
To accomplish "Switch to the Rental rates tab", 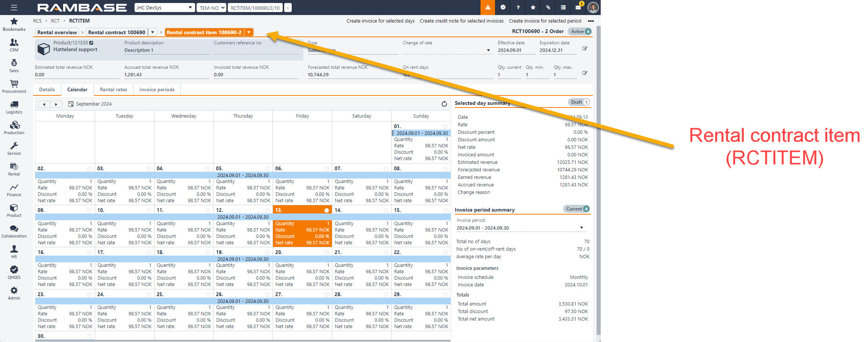I will [x=114, y=90].
